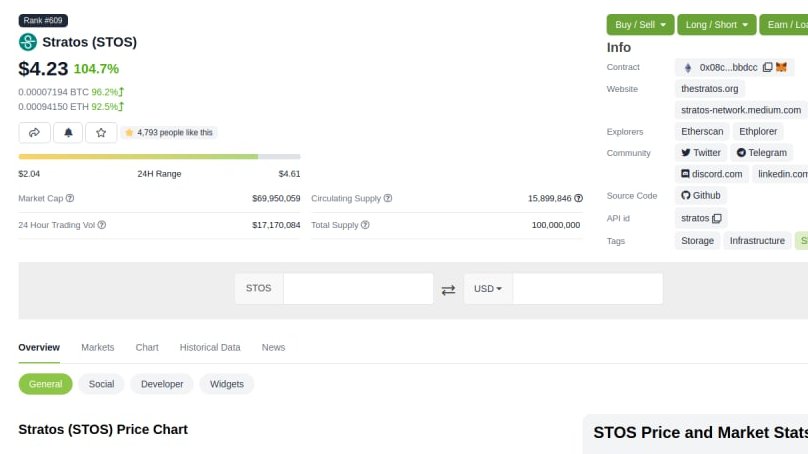Click the MetaMask fox icon
The width and height of the screenshot is (808, 454).
click(x=781, y=67)
